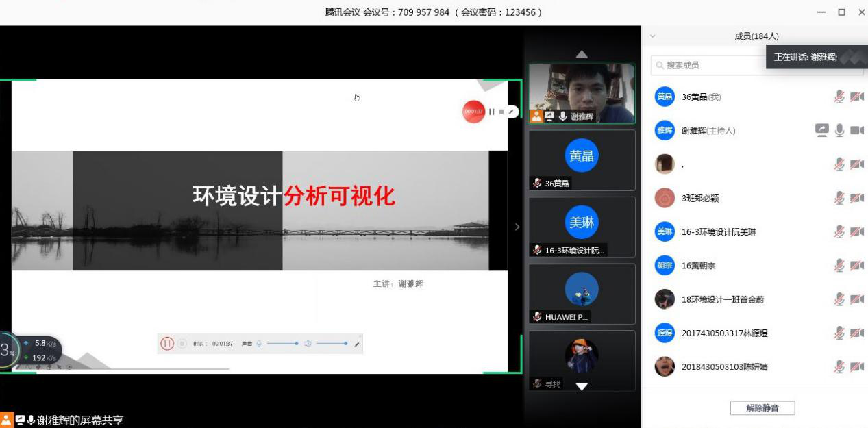Viewport: 868px width, 428px height.
Task: Click the red pause button on bottom recorder bar
Action: coord(167,344)
